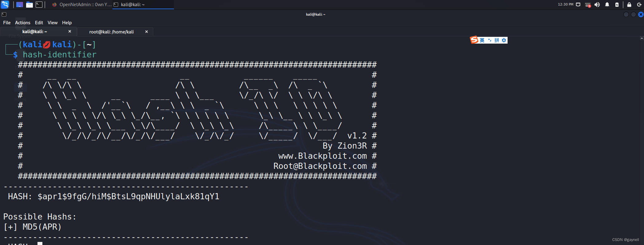The image size is (644, 245).
Task: Lock the screen with padlock icon
Action: point(629,5)
